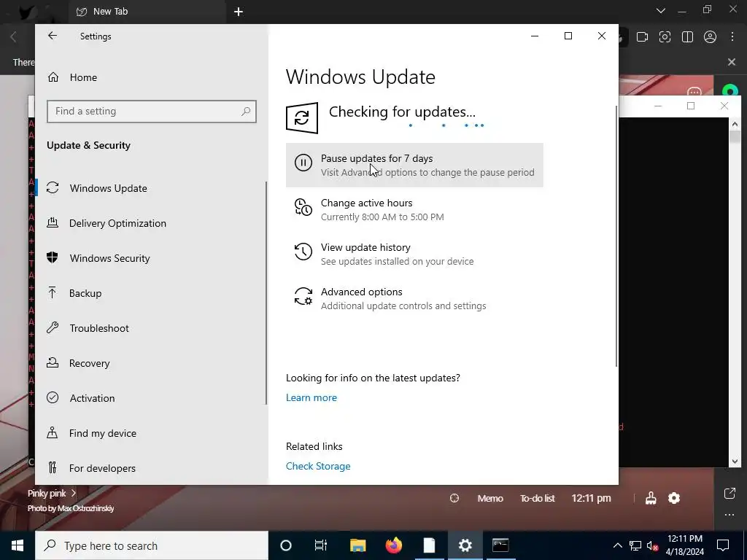Click the taskbar search box

[152, 545]
